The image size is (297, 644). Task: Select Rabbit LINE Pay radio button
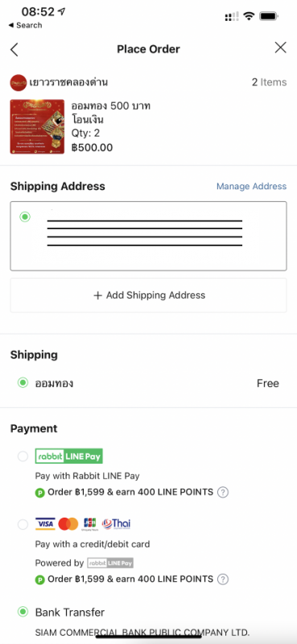tap(23, 456)
